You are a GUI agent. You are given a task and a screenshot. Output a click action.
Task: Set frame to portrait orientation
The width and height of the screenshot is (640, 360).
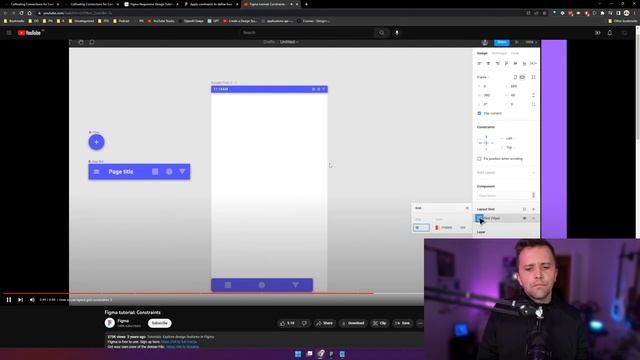(515, 77)
